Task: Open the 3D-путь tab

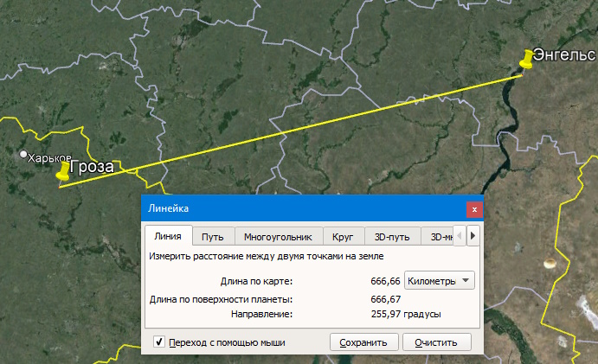Action: point(392,237)
